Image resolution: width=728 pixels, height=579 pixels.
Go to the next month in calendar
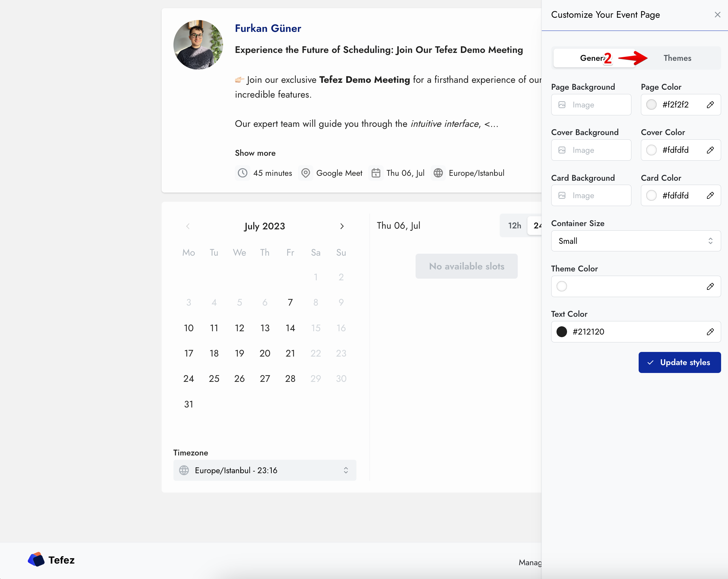(x=342, y=226)
